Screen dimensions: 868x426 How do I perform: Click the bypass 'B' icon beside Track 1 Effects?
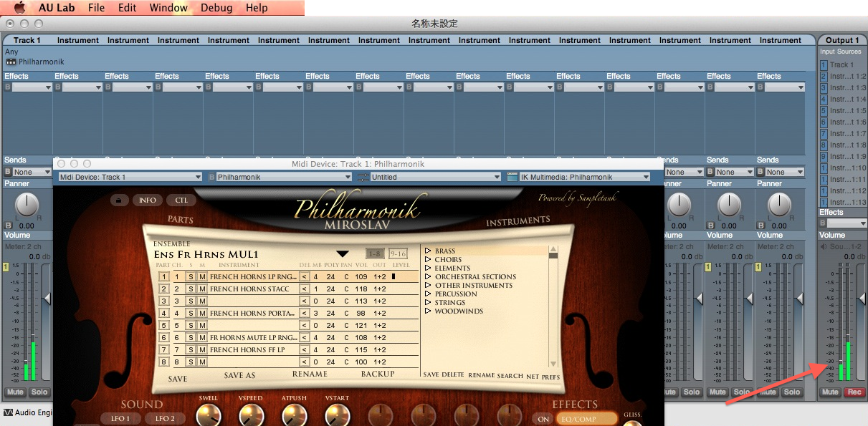[8, 87]
